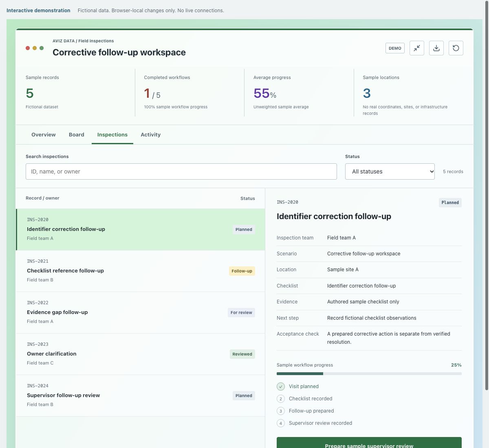Click the Planned badge in detail panel header
Screen dimensions: 489x448
[x=450, y=202]
